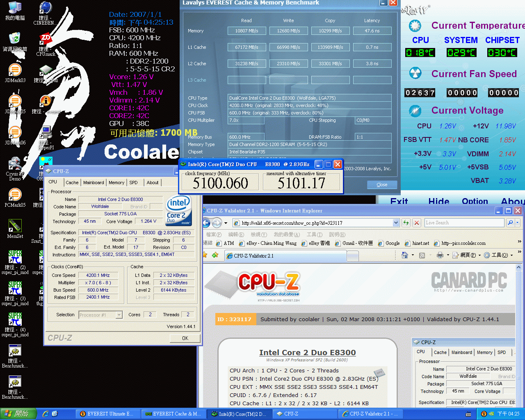Open the everest shortcut on desktop

click(46, 104)
